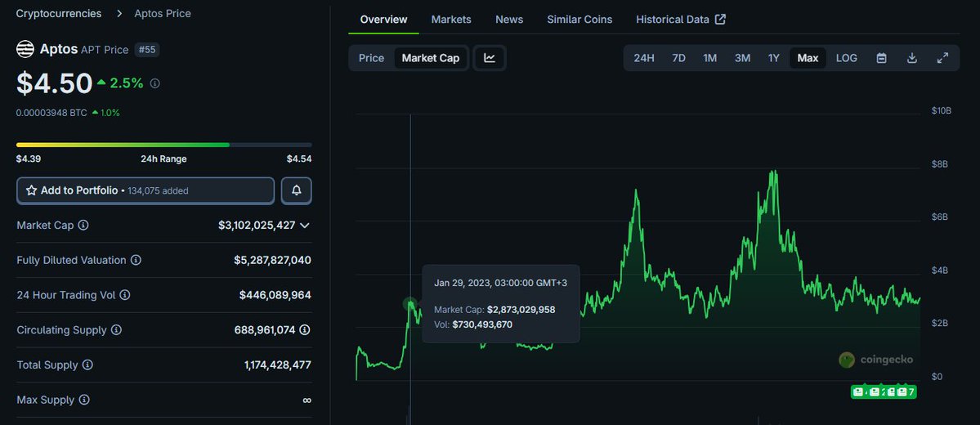
Task: Set the chart range to Max
Action: [x=808, y=58]
